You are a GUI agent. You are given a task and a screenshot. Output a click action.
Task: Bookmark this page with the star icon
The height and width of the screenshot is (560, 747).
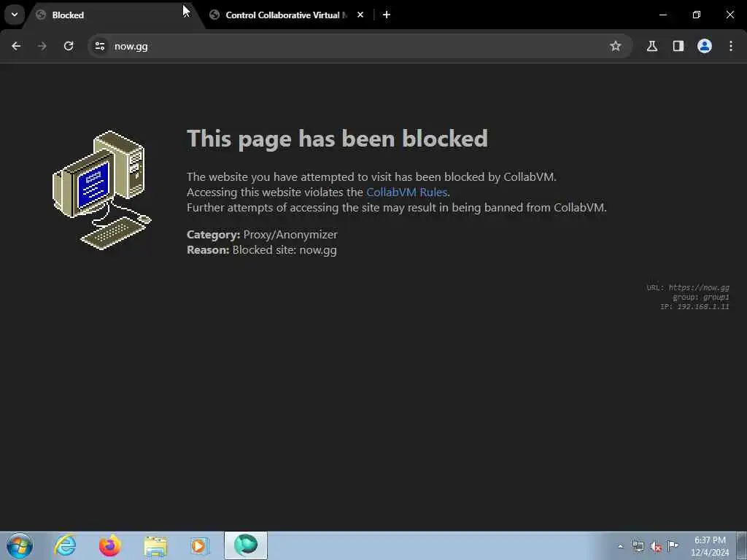point(616,46)
